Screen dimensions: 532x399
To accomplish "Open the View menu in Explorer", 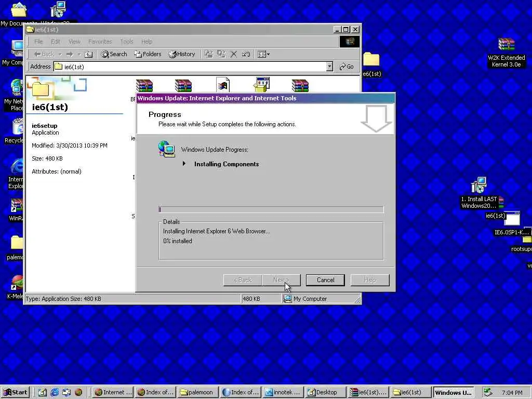I will (74, 42).
